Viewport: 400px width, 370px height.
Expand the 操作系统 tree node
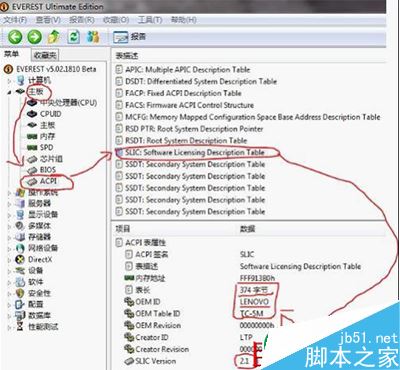click(9, 193)
